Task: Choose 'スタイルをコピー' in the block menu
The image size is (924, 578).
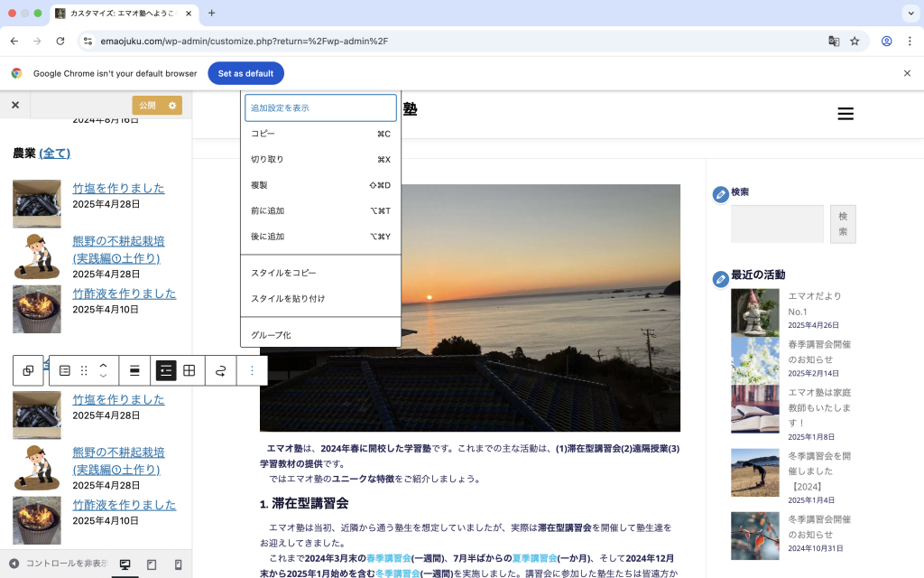Action: (320, 273)
